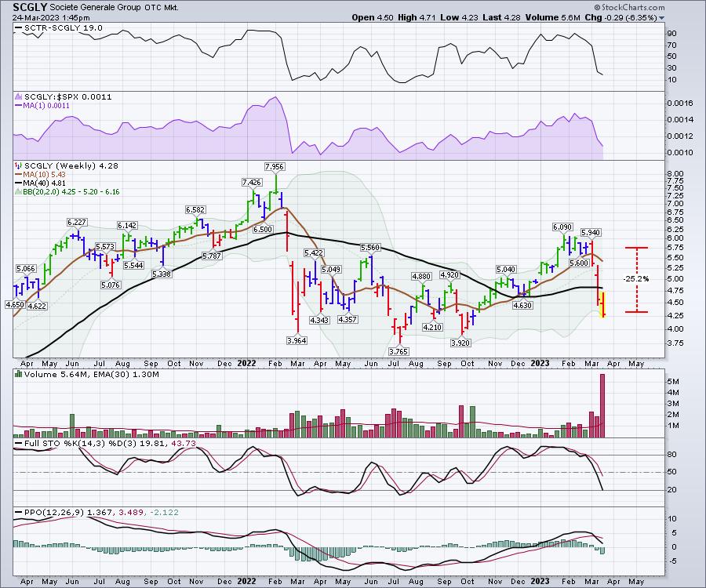This screenshot has width=706, height=588.
Task: Click the 7.956 peak price label
Action: point(274,167)
